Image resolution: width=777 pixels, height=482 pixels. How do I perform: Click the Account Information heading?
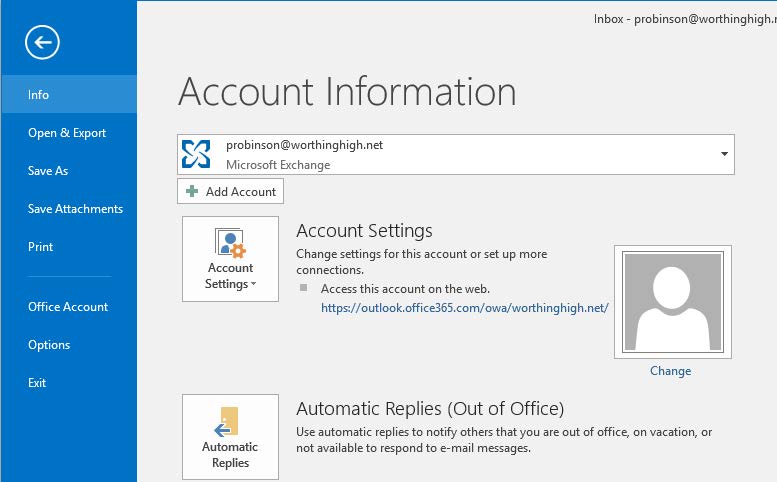click(x=347, y=92)
